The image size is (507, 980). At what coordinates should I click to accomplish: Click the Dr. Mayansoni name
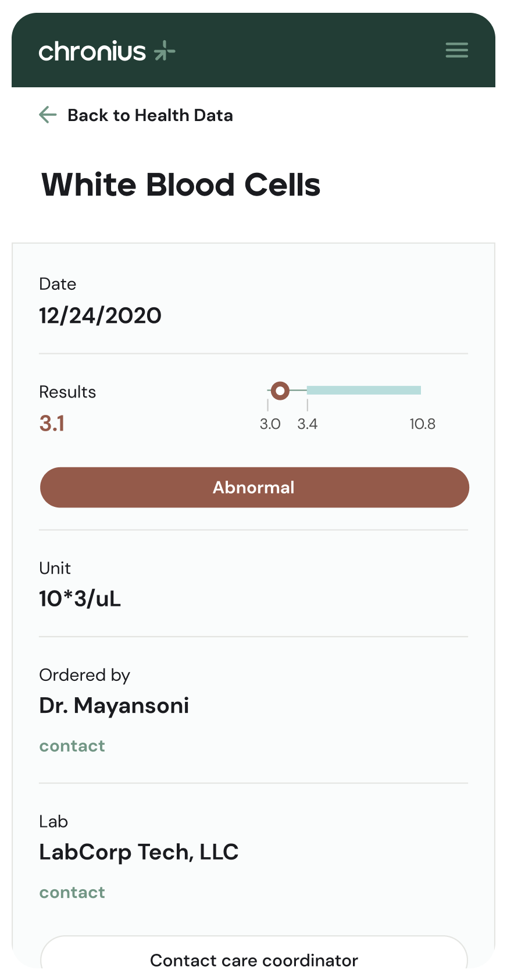pyautogui.click(x=114, y=706)
